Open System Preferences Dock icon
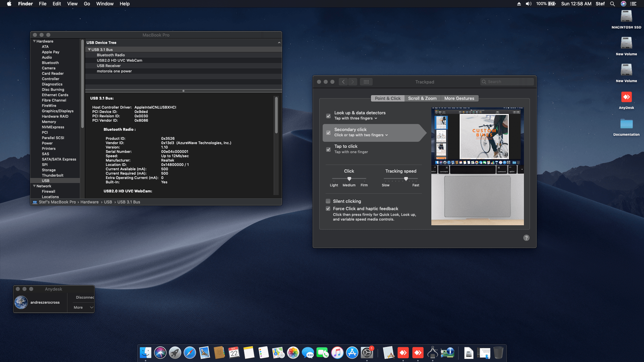The image size is (644, 362). point(367,353)
